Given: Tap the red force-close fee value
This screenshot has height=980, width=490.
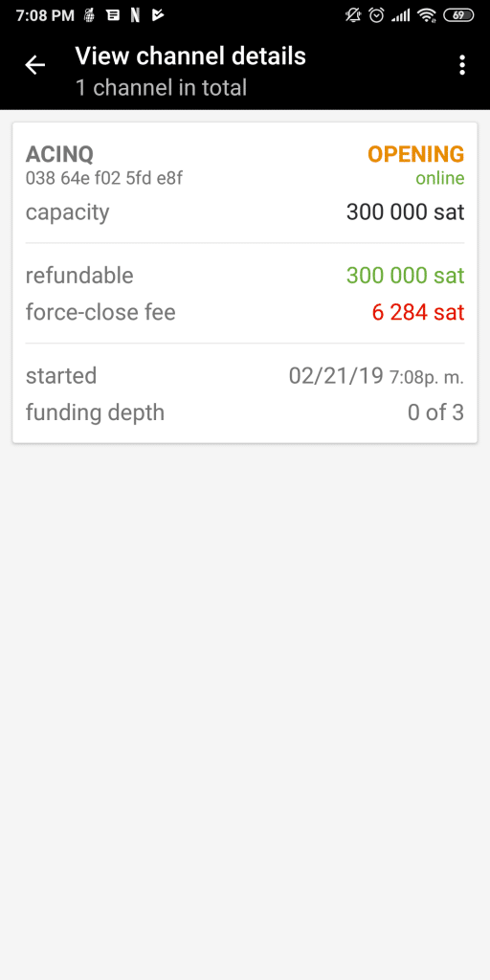Looking at the screenshot, I should [418, 312].
